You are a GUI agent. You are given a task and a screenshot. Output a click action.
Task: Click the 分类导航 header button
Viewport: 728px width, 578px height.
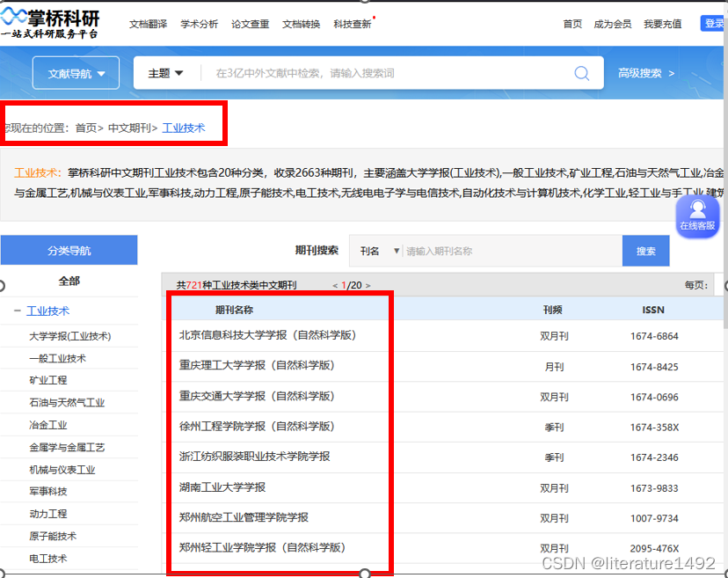[69, 251]
